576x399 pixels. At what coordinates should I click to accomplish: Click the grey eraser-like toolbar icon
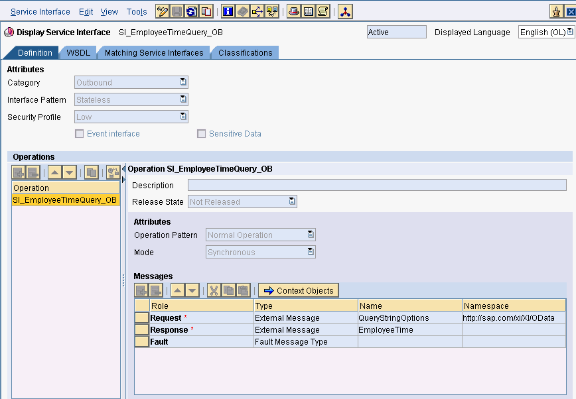click(242, 11)
